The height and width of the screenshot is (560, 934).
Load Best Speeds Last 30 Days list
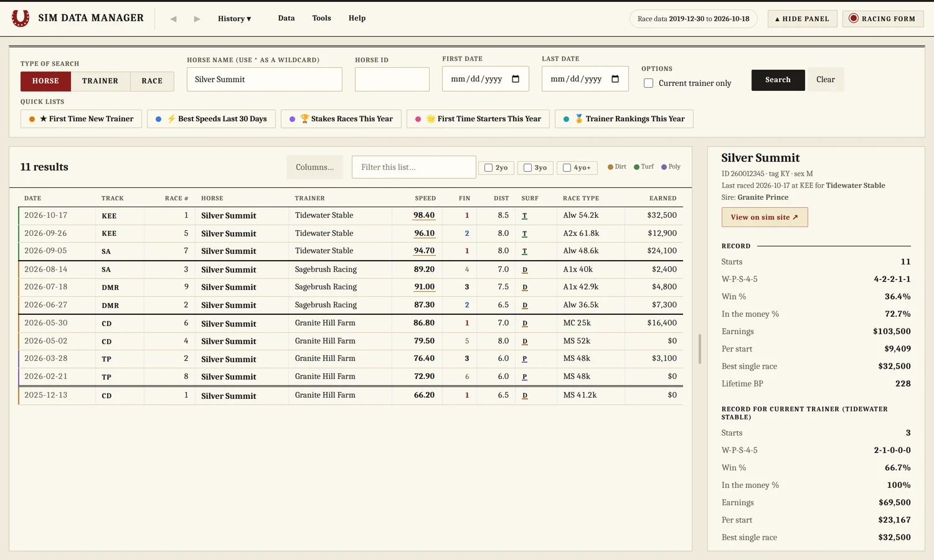point(211,119)
